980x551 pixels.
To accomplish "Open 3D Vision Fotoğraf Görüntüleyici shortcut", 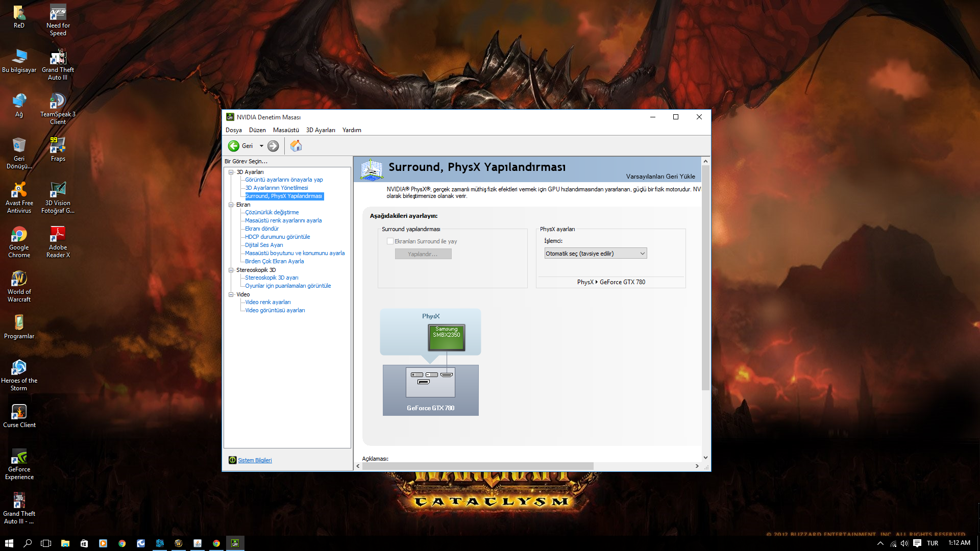I will pyautogui.click(x=58, y=198).
